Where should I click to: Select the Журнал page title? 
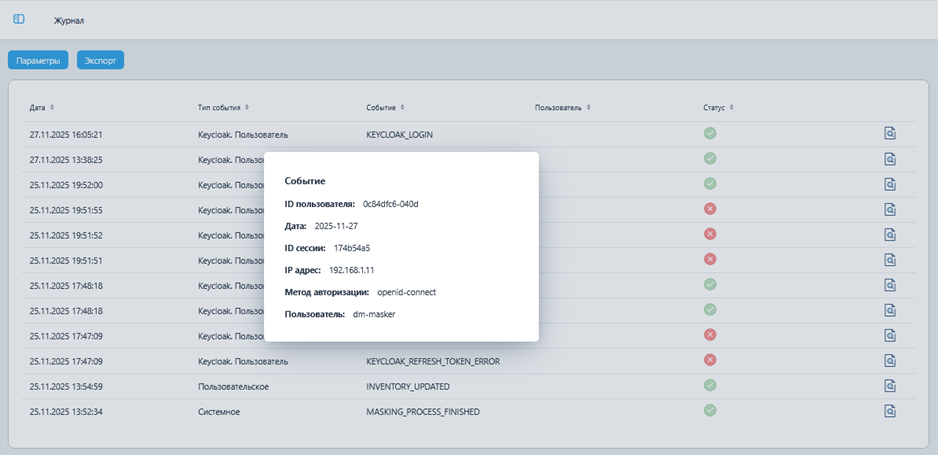click(x=69, y=20)
